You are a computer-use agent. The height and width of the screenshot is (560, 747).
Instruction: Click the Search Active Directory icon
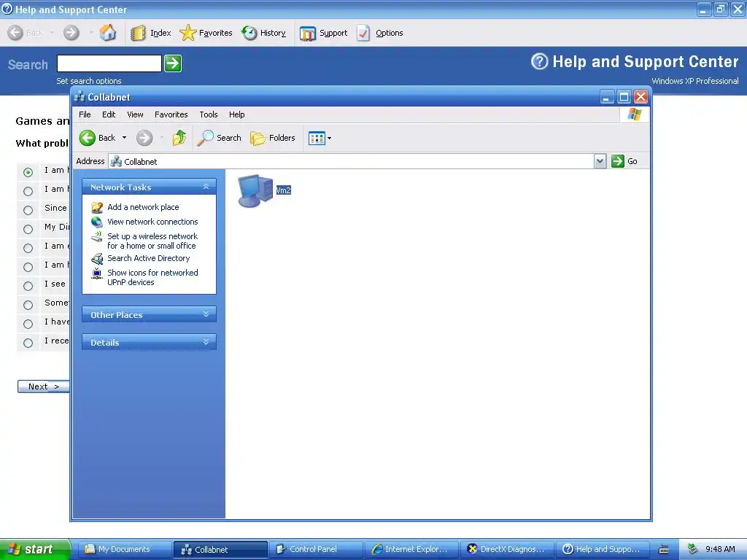click(x=97, y=259)
